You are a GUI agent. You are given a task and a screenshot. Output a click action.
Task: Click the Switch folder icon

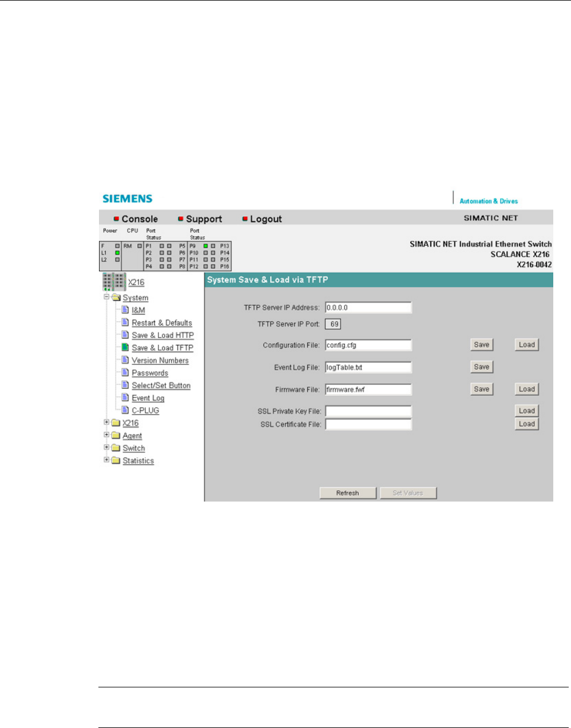tap(116, 448)
